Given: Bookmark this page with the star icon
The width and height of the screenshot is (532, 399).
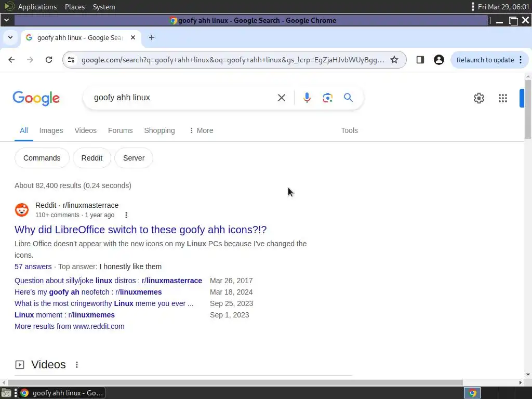Looking at the screenshot, I should point(394,60).
